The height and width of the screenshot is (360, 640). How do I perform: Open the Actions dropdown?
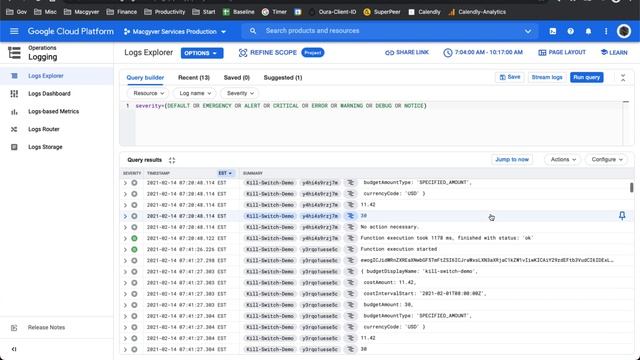tap(563, 160)
